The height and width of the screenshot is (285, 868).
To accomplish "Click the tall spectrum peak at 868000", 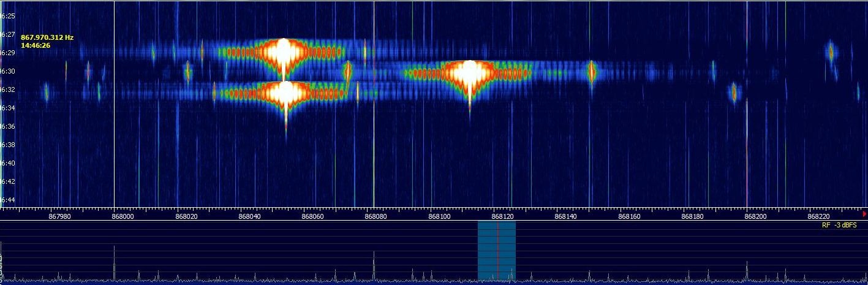I will pos(115,260).
